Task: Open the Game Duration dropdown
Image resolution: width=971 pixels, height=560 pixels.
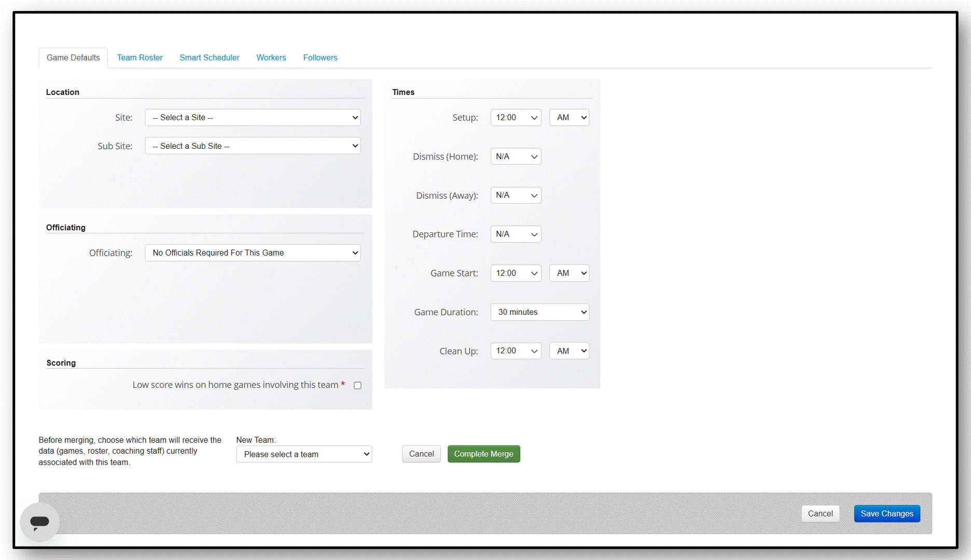Action: pyautogui.click(x=539, y=312)
